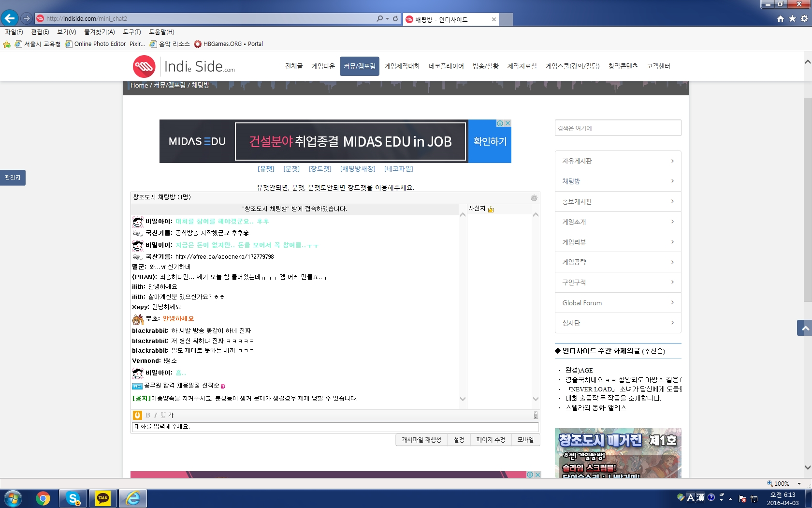Click the sidebar search input field
The width and height of the screenshot is (812, 508).
[618, 128]
